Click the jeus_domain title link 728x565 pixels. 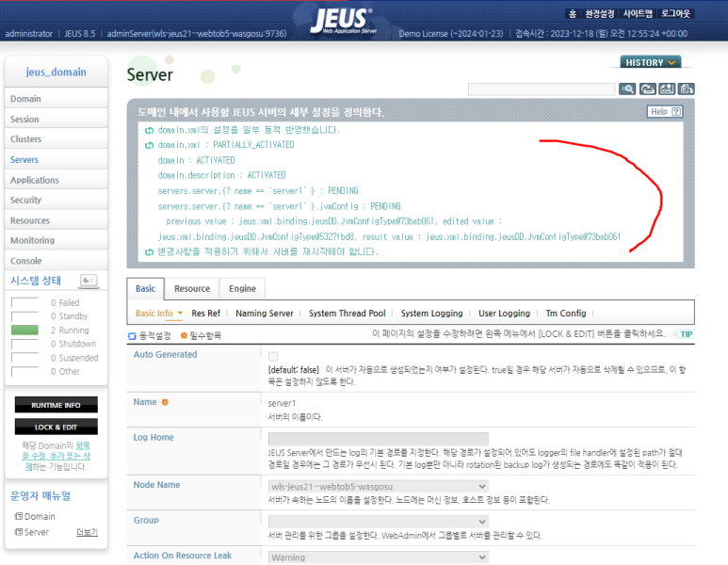(57, 72)
